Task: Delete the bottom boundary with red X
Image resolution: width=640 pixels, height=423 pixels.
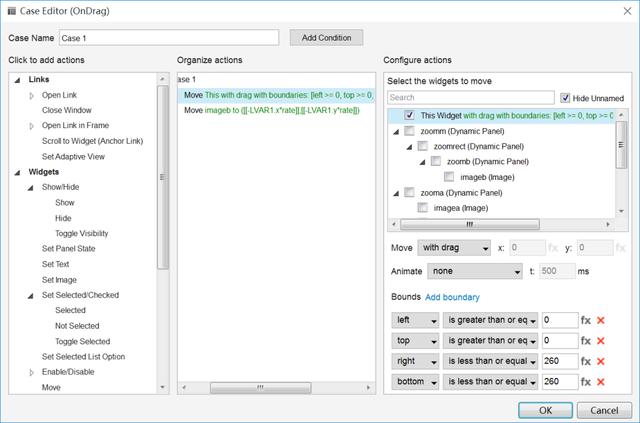Action: [x=600, y=382]
